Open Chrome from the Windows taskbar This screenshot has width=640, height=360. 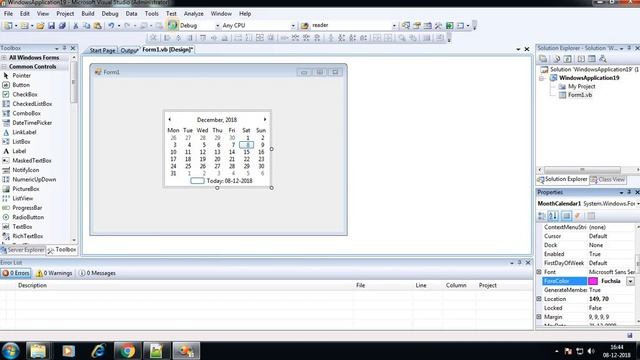127,351
